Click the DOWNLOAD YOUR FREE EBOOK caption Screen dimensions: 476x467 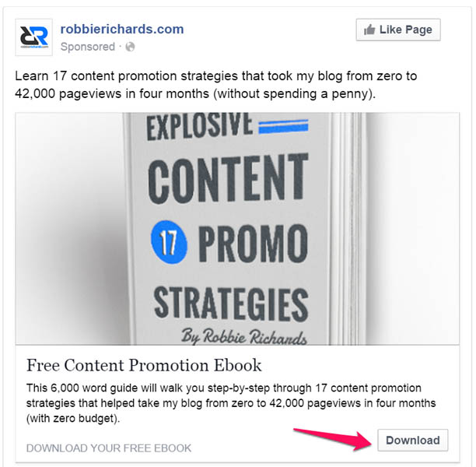(109, 448)
